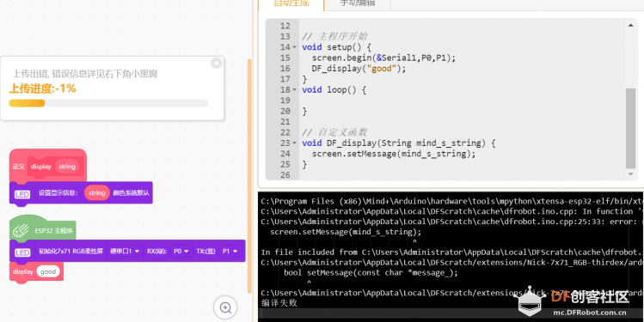The image size is (644, 322).
Task: Switch to the 自动生成 code tab
Action: pyautogui.click(x=291, y=3)
